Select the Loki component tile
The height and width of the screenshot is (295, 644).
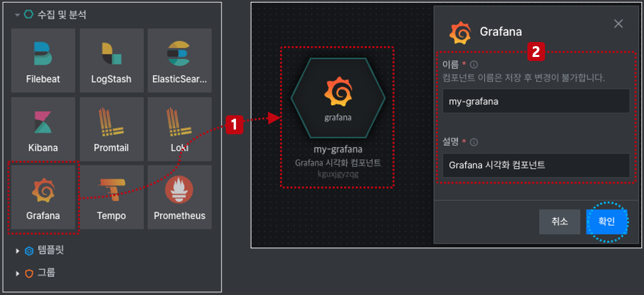(x=180, y=129)
